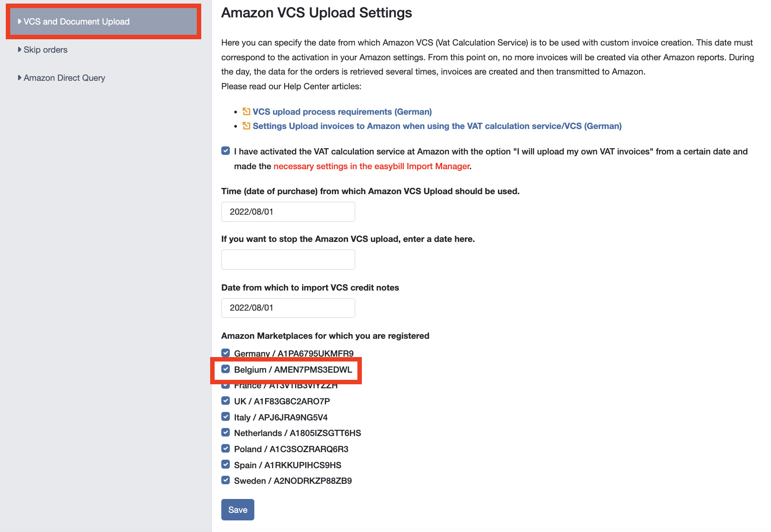Open the VCS upload process requirements article

pos(342,112)
